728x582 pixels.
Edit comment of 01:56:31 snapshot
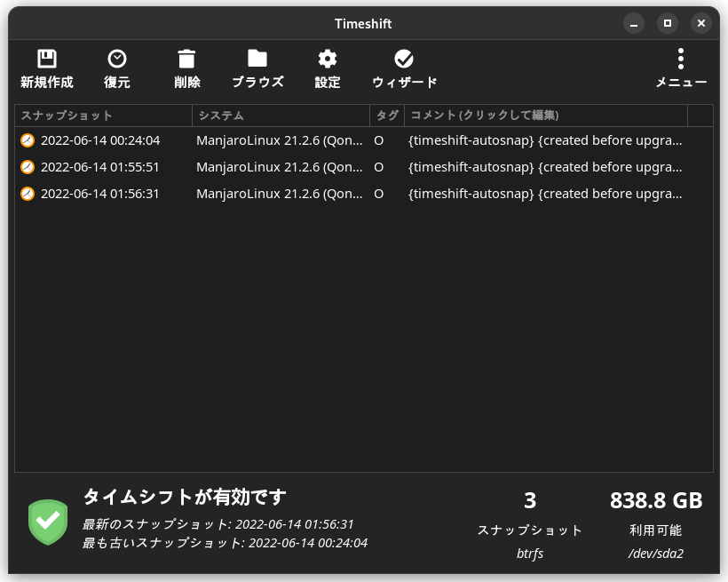545,194
